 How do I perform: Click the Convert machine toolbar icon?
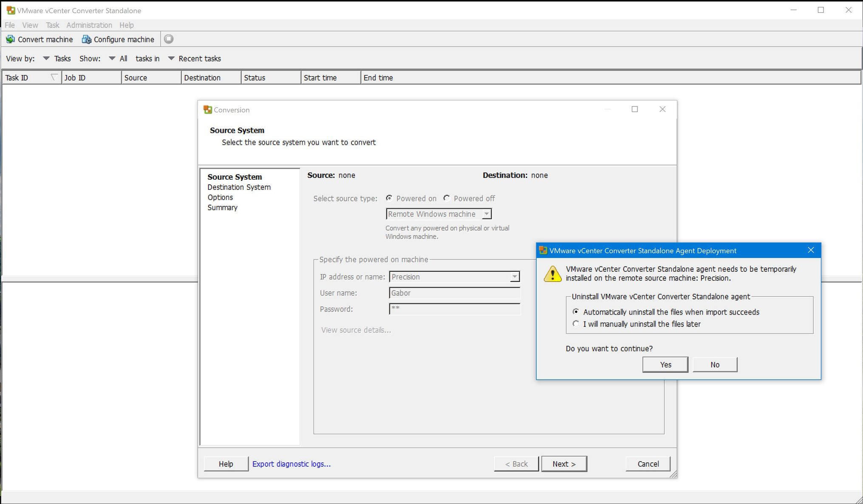click(x=10, y=39)
